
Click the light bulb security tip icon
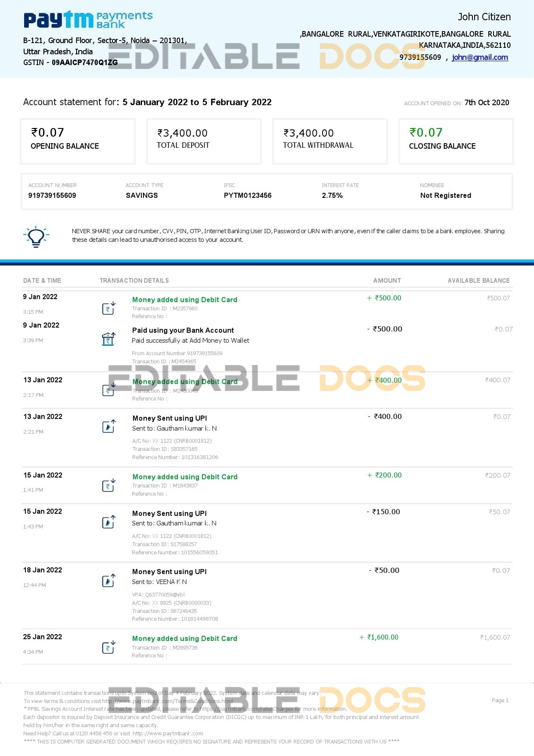(36, 236)
